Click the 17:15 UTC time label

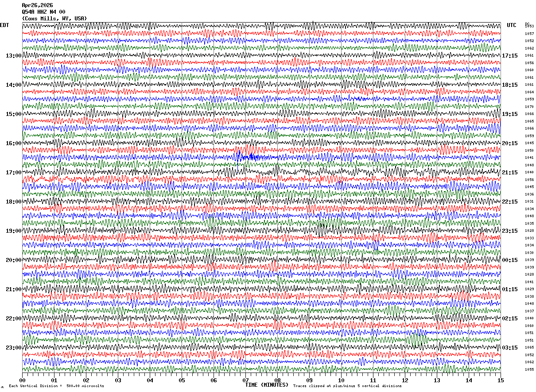[510, 56]
